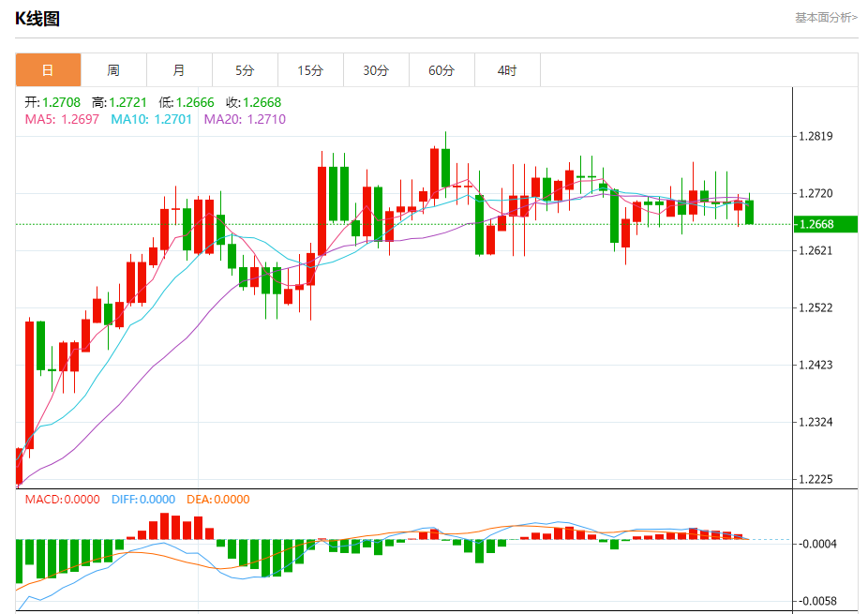Click the 1.2522 price axis label
The width and height of the screenshot is (868, 614).
(816, 307)
